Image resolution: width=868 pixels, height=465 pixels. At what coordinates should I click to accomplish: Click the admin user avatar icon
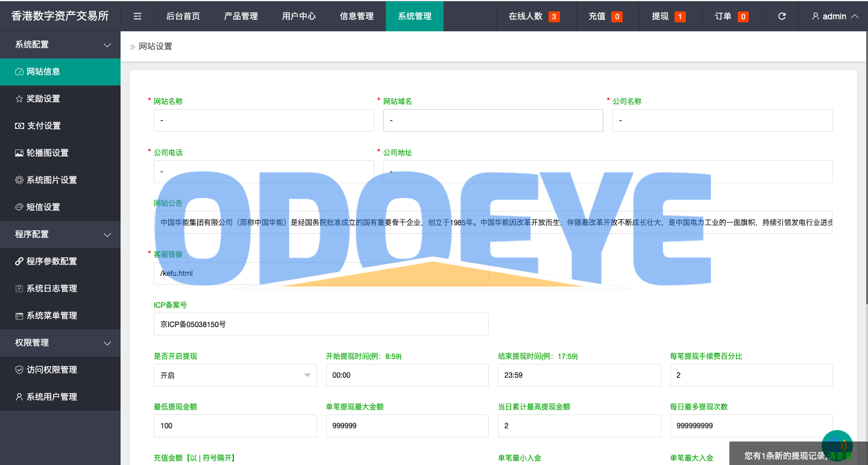coord(816,16)
